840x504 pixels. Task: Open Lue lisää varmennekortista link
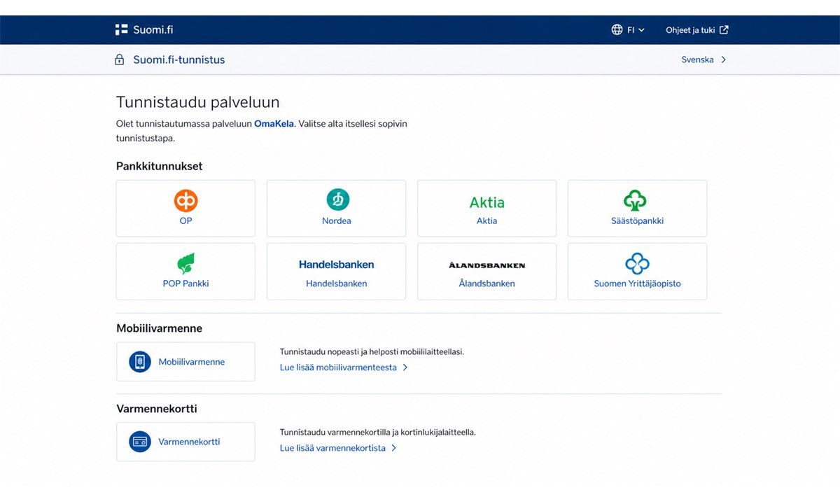pyautogui.click(x=332, y=448)
